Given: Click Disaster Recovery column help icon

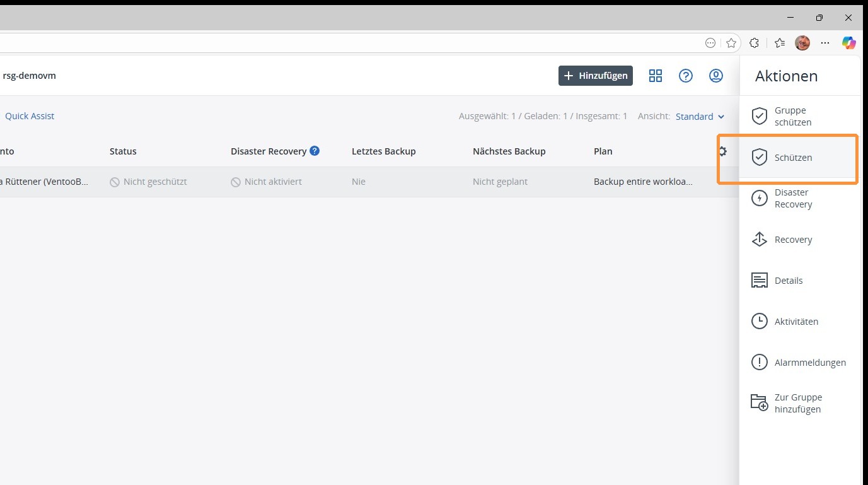Looking at the screenshot, I should 315,151.
